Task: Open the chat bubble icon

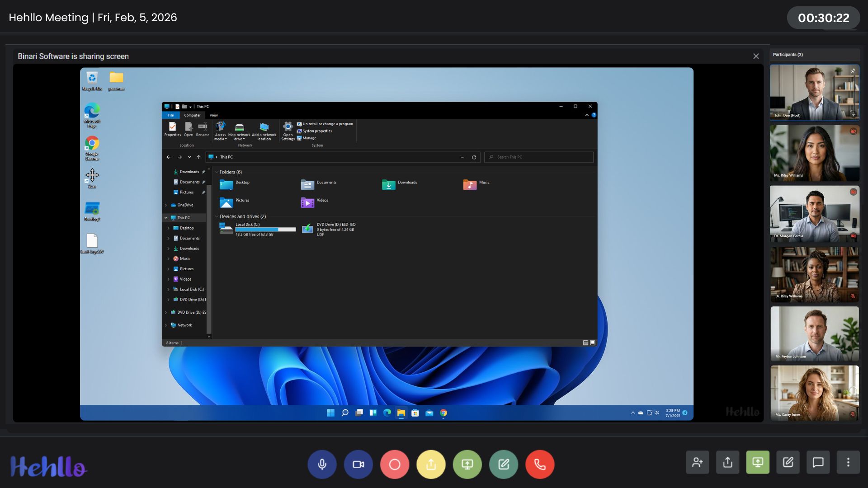Action: 818,462
